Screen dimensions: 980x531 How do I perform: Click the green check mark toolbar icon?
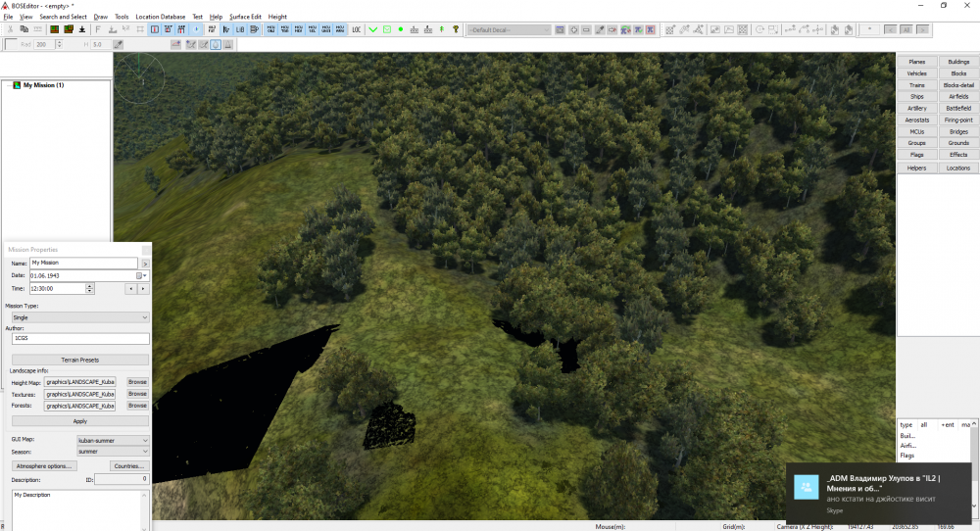tap(372, 30)
